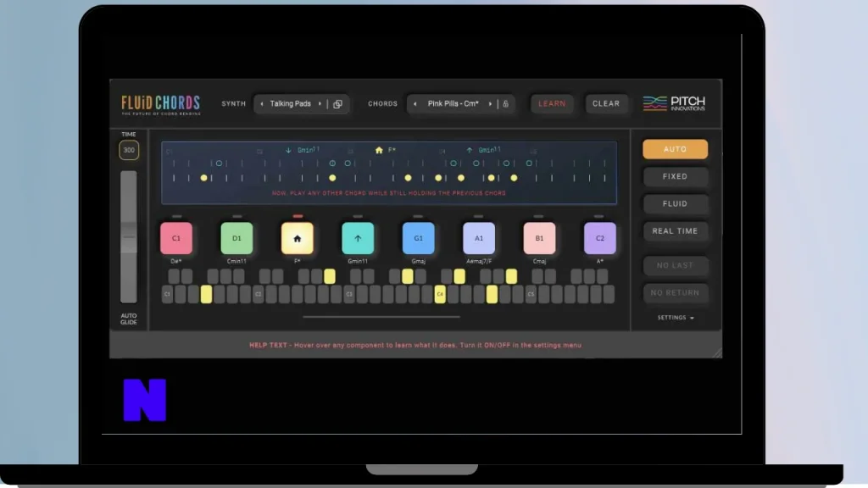The image size is (868, 488).
Task: Click the F* label under home pad
Action: click(x=298, y=261)
